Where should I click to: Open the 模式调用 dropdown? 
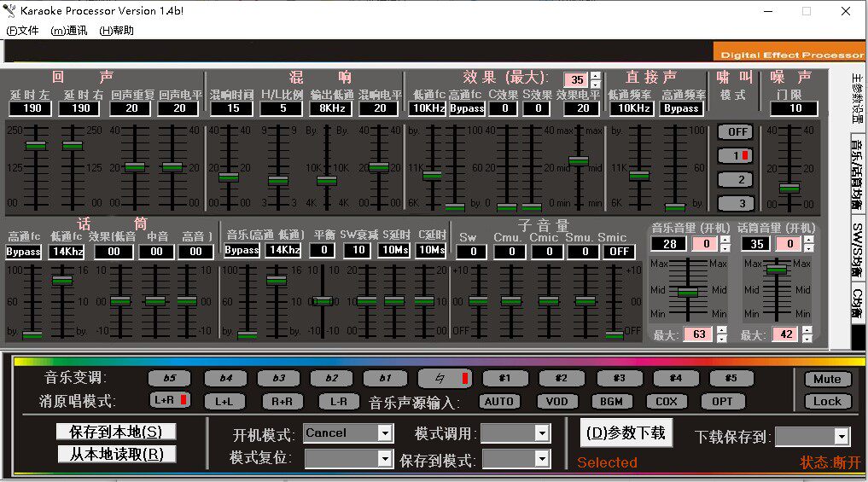[516, 433]
